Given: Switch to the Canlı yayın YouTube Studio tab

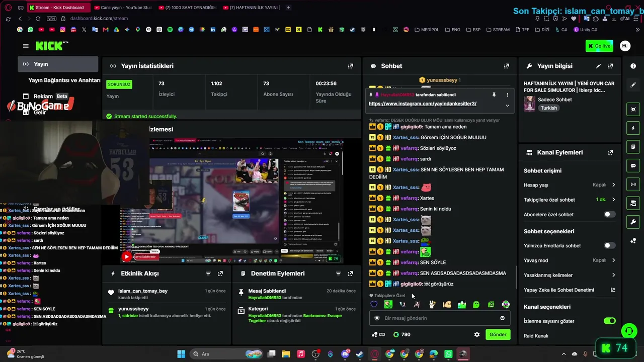Looking at the screenshot, I should (x=123, y=8).
